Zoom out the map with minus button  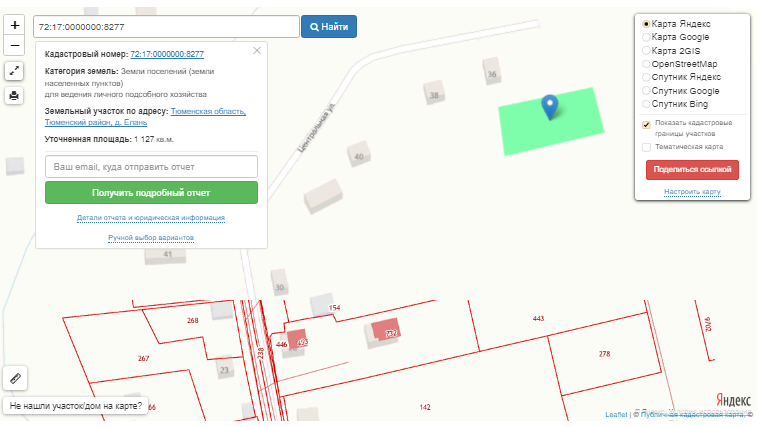click(15, 46)
